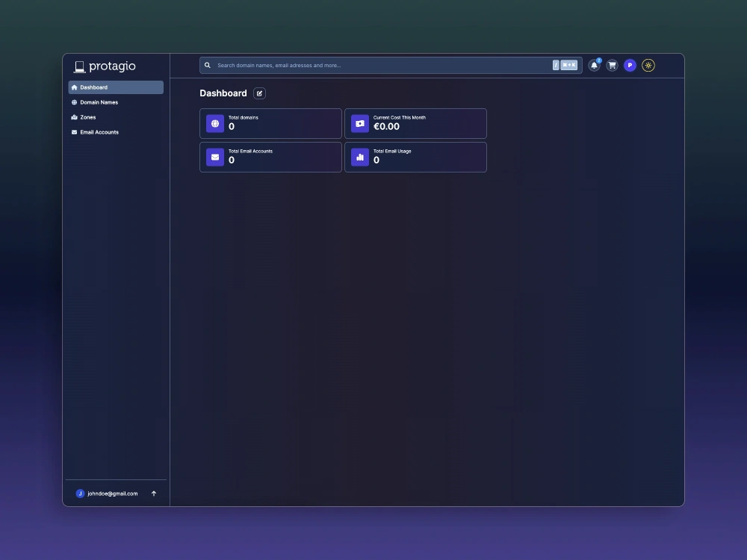This screenshot has height=560, width=747.
Task: Click the slash shortcut key badge
Action: click(x=556, y=65)
